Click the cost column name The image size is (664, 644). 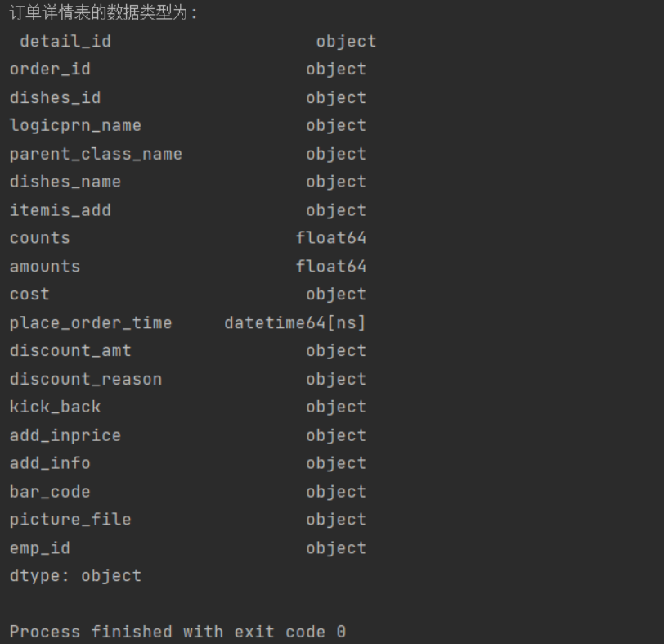click(29, 295)
